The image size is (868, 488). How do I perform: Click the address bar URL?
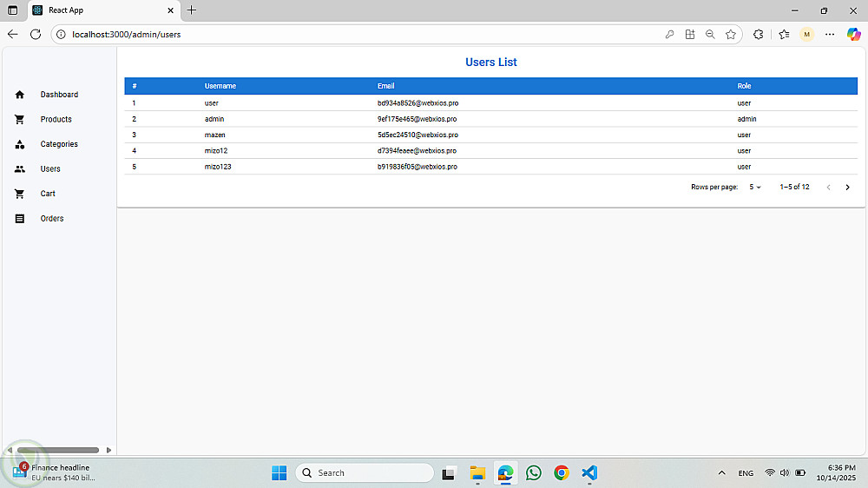pyautogui.click(x=126, y=35)
